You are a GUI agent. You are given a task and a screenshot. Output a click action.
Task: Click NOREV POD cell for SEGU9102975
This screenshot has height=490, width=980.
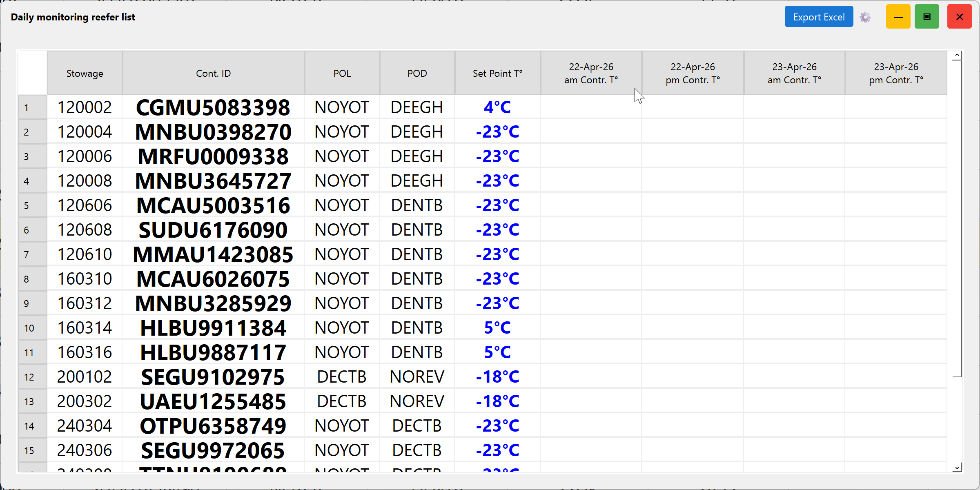coord(417,377)
